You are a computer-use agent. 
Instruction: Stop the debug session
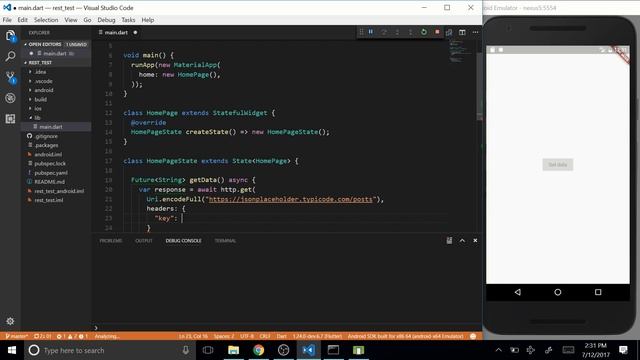tap(437, 32)
